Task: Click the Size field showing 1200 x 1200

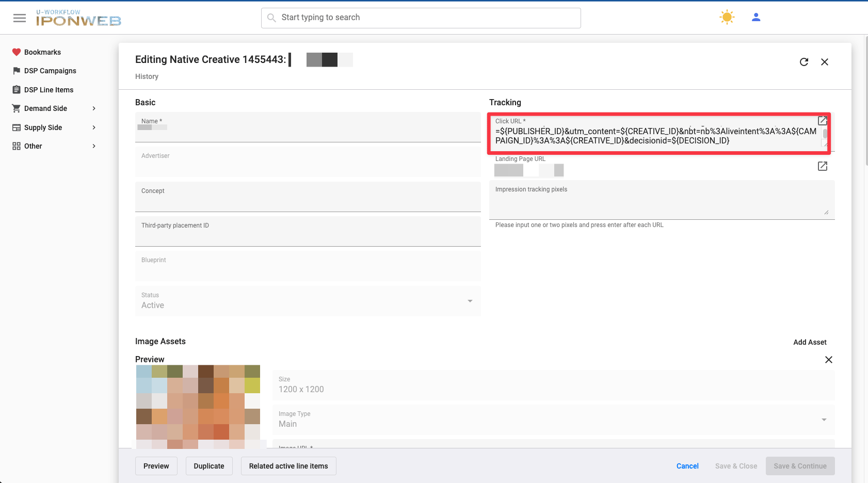Action: coord(554,385)
